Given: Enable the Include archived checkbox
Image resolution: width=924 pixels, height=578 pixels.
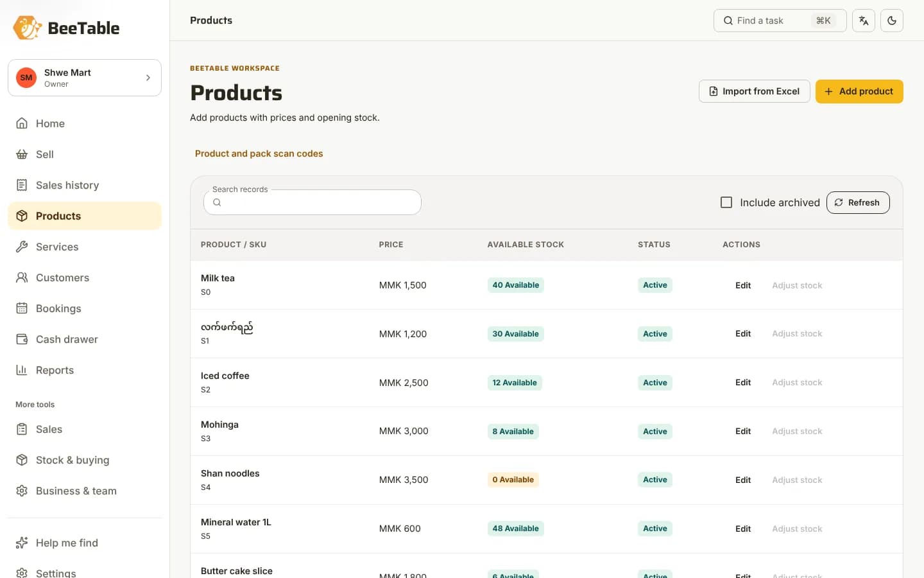Looking at the screenshot, I should pyautogui.click(x=726, y=202).
